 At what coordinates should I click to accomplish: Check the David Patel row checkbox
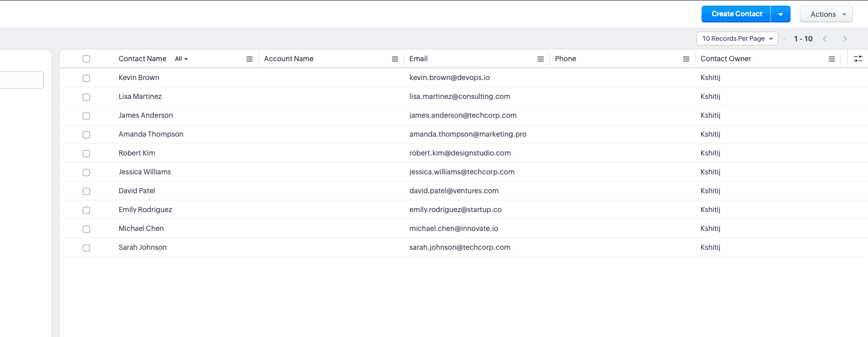click(x=86, y=191)
